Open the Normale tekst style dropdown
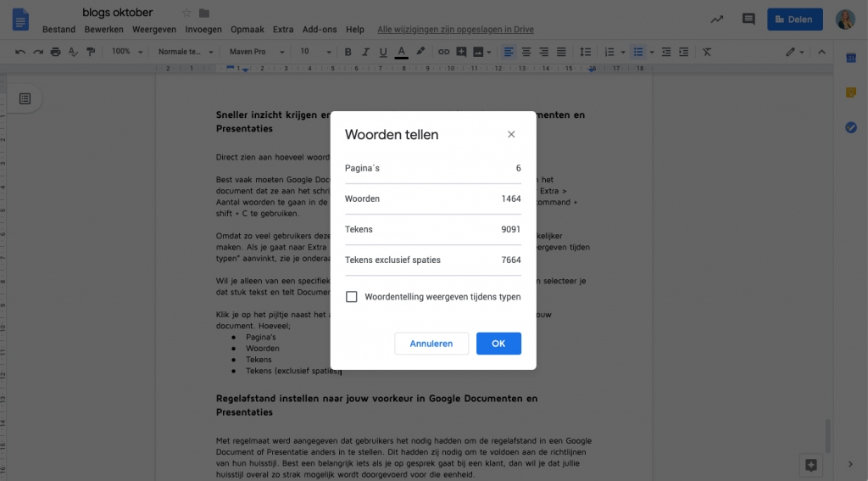Viewport: 868px width, 481px height. point(186,52)
